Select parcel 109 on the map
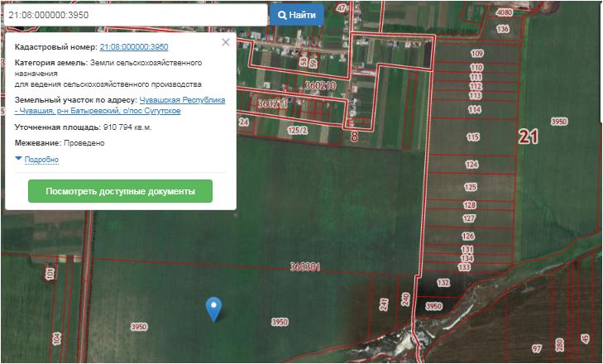The width and height of the screenshot is (603, 364). coord(476,54)
